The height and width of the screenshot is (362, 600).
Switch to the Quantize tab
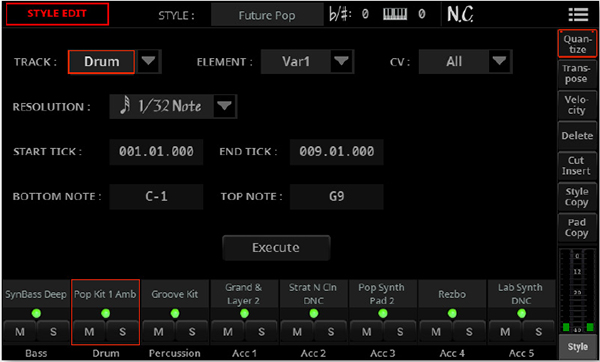click(577, 44)
